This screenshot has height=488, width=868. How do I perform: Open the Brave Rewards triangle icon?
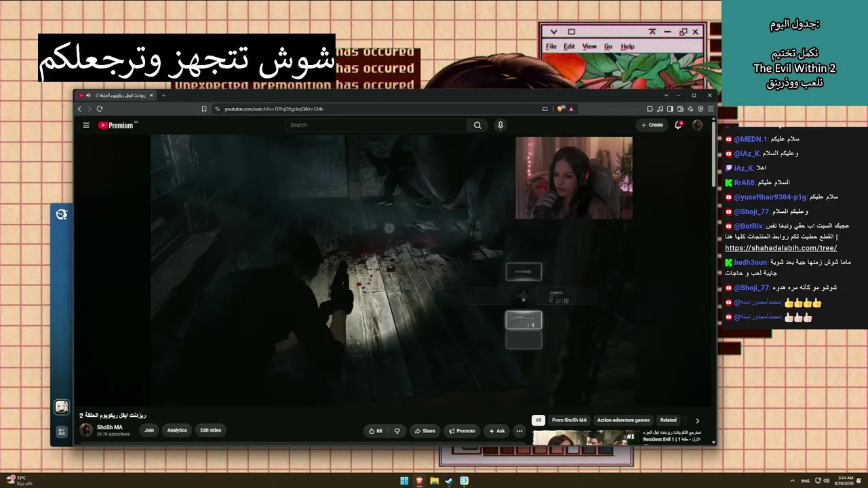click(572, 108)
